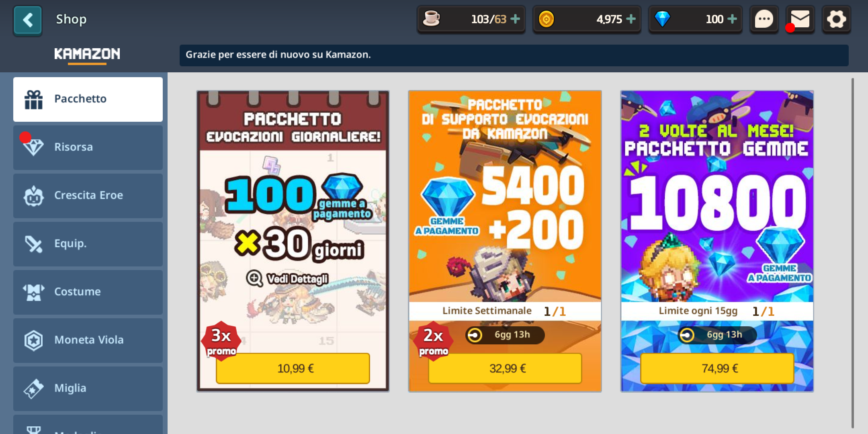Open the Risorsa category

88,147
